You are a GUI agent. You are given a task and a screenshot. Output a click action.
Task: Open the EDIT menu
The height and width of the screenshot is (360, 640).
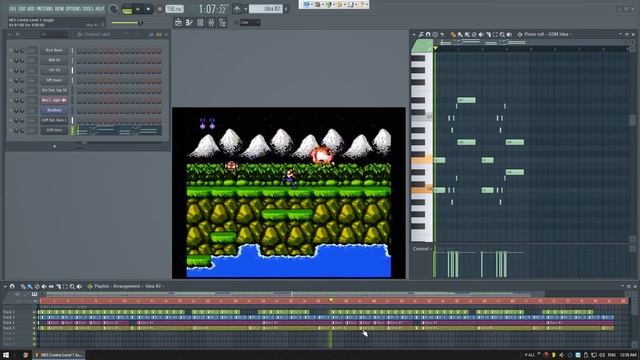[x=22, y=9]
